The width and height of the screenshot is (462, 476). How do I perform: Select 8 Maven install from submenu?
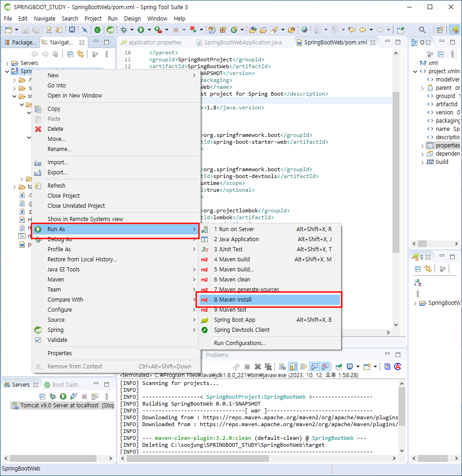269,300
